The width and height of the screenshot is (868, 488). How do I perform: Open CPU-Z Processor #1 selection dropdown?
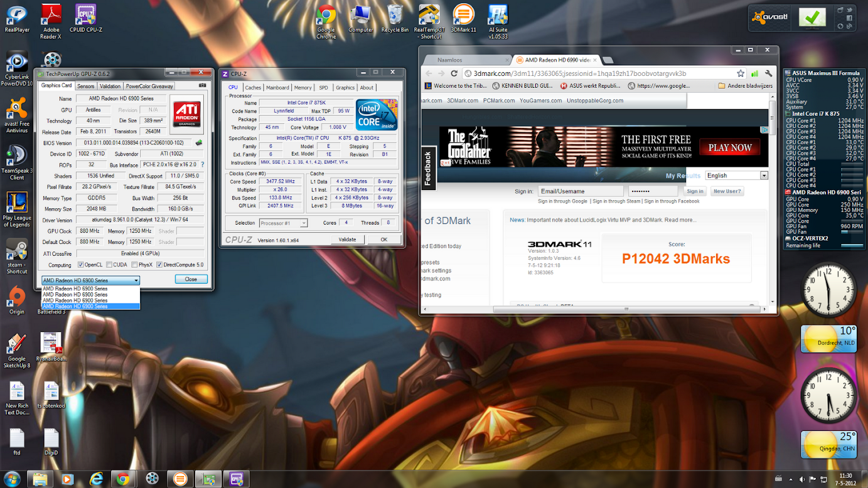click(x=283, y=223)
